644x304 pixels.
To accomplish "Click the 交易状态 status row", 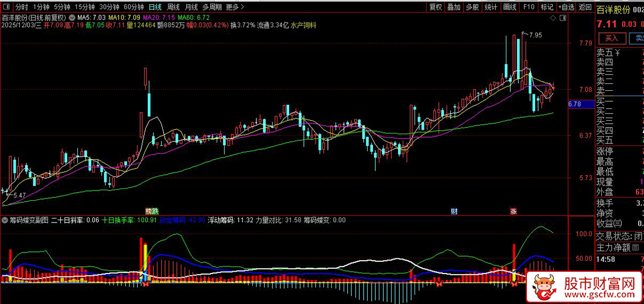I will [x=620, y=236].
